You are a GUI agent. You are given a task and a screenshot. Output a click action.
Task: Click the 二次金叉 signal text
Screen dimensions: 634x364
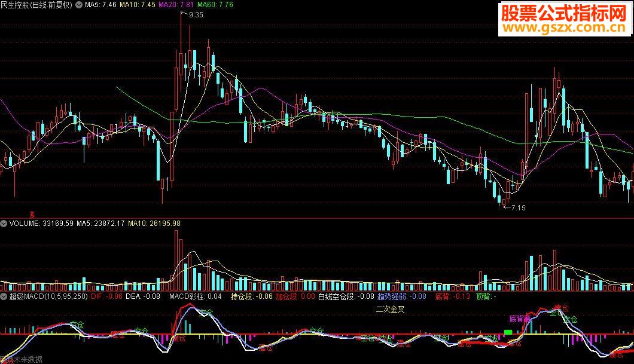(390, 310)
